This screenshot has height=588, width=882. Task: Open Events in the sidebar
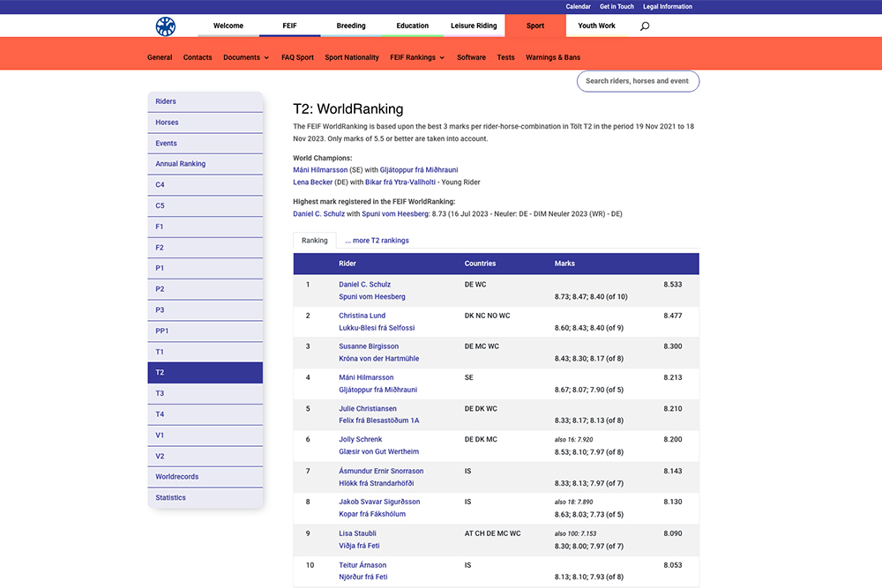[x=206, y=144]
